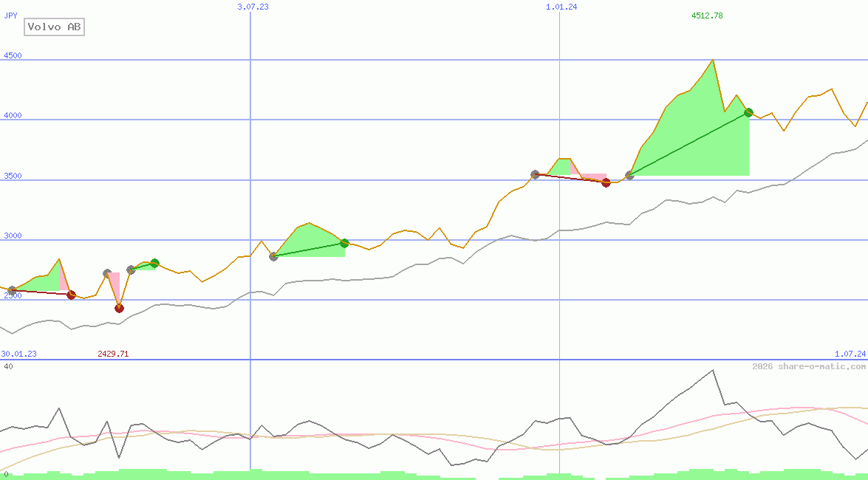Screen dimensions: 868x480
Task: Select gray entry marker starting the largest green trade
Action: pyautogui.click(x=629, y=176)
